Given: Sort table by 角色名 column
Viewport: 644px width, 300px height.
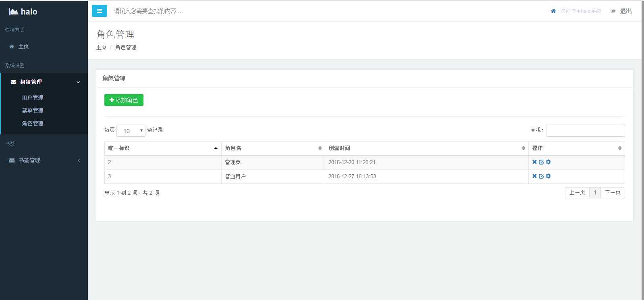Looking at the screenshot, I should click(x=273, y=148).
